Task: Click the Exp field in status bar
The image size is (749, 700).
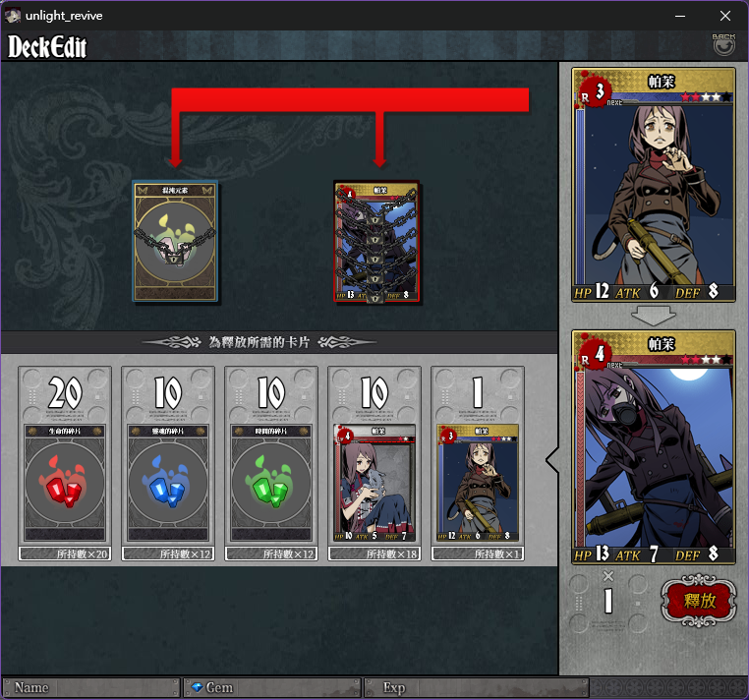Action: click(x=477, y=687)
